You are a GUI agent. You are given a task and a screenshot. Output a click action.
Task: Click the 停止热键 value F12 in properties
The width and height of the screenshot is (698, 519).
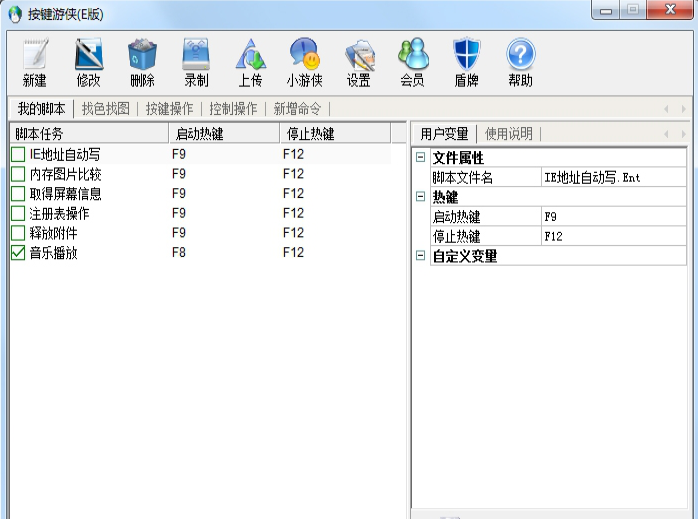(x=613, y=236)
